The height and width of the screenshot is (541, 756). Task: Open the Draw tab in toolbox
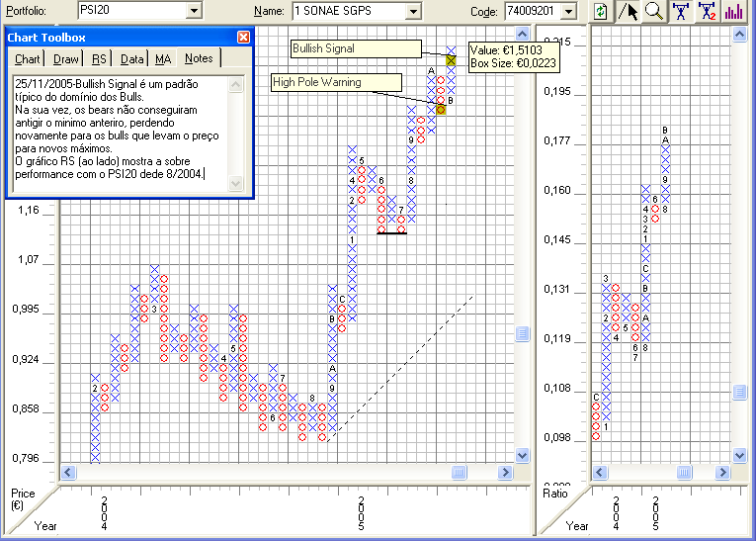pos(66,59)
